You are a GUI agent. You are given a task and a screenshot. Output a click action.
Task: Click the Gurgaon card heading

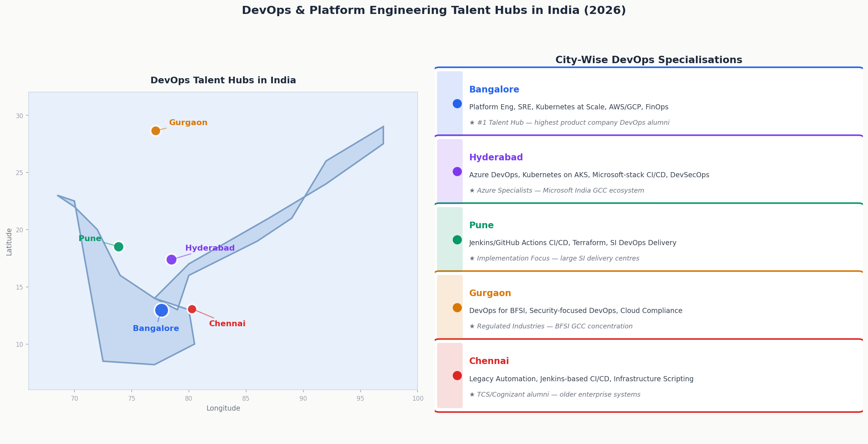[x=490, y=293]
